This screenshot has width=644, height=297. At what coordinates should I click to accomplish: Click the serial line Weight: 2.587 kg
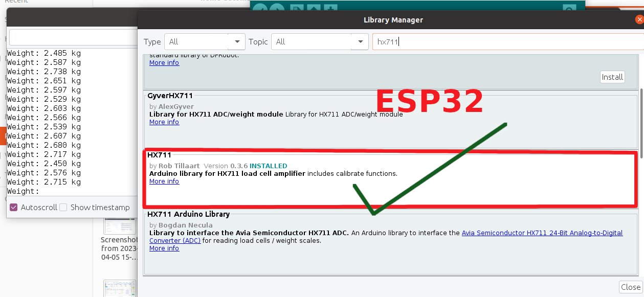[44, 62]
